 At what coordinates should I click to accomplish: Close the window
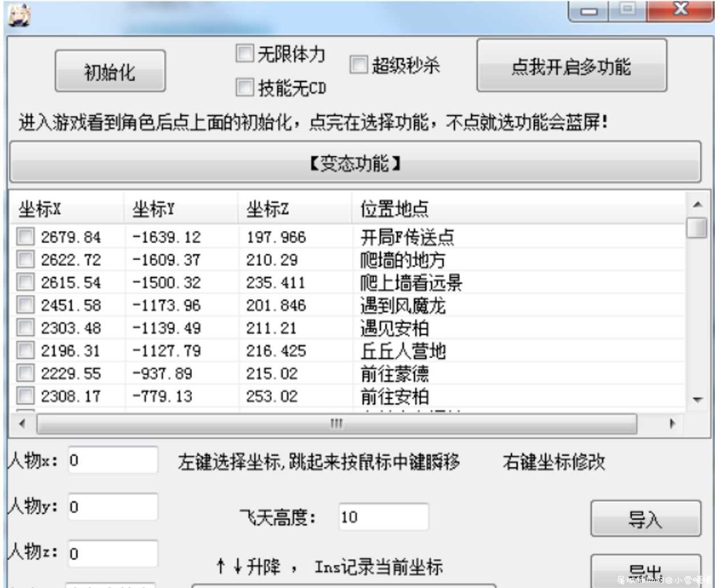coord(680,10)
